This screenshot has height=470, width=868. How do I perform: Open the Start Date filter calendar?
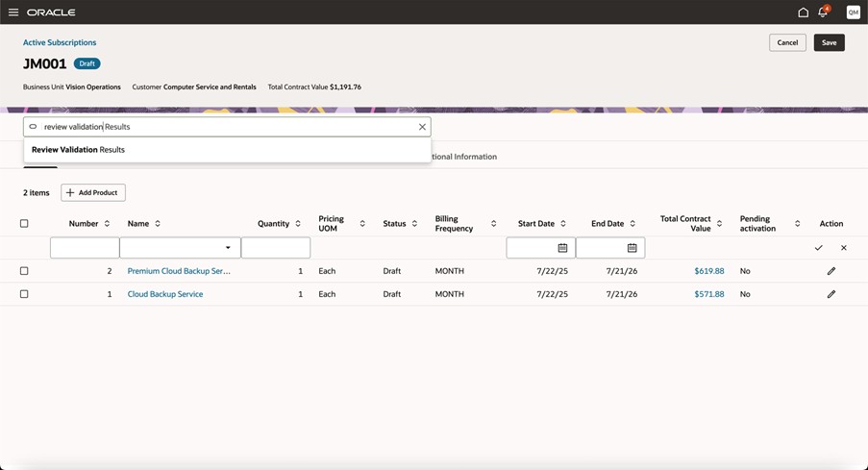562,248
